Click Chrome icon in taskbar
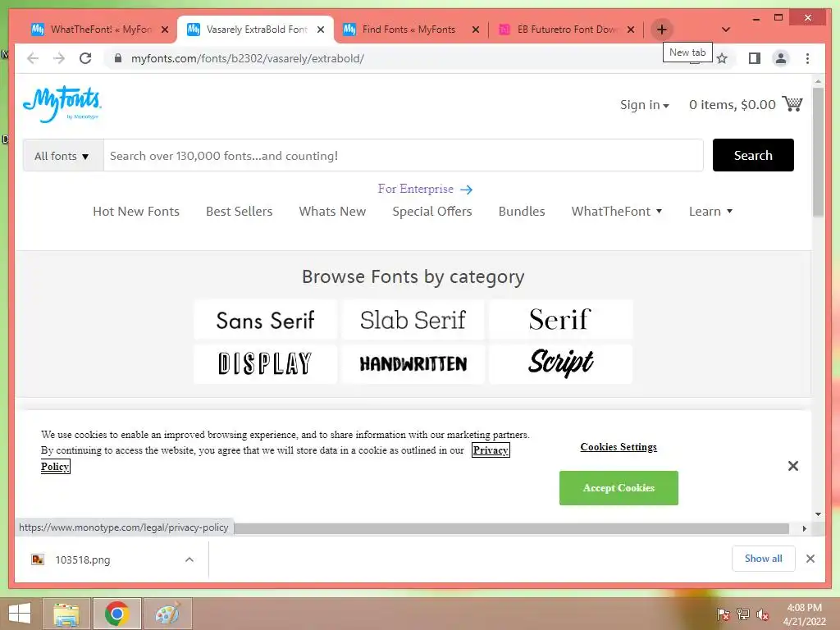 coord(117,614)
